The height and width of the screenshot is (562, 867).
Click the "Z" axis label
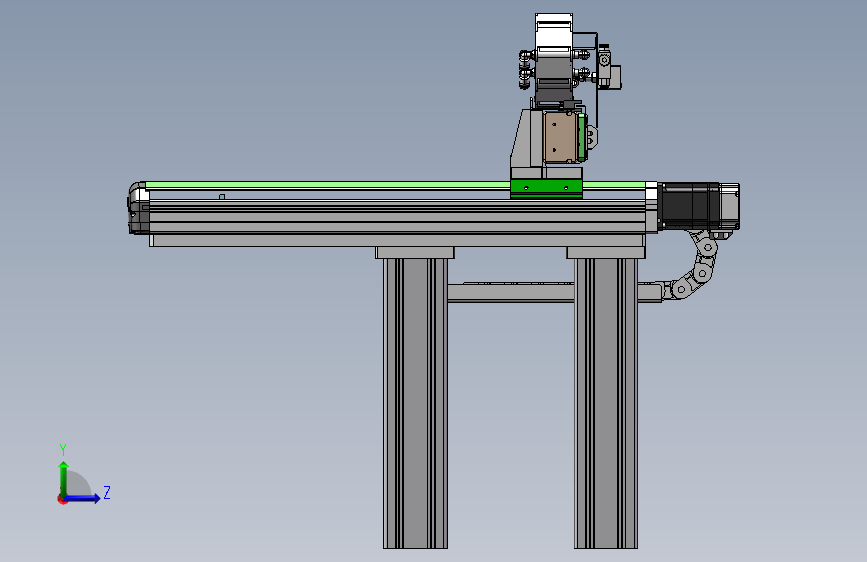(x=107, y=492)
